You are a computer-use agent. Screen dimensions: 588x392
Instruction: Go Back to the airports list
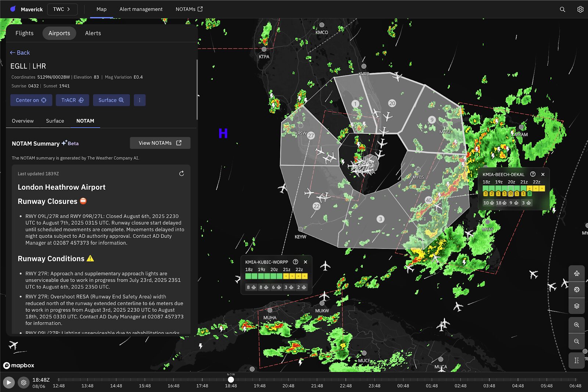coord(20,53)
